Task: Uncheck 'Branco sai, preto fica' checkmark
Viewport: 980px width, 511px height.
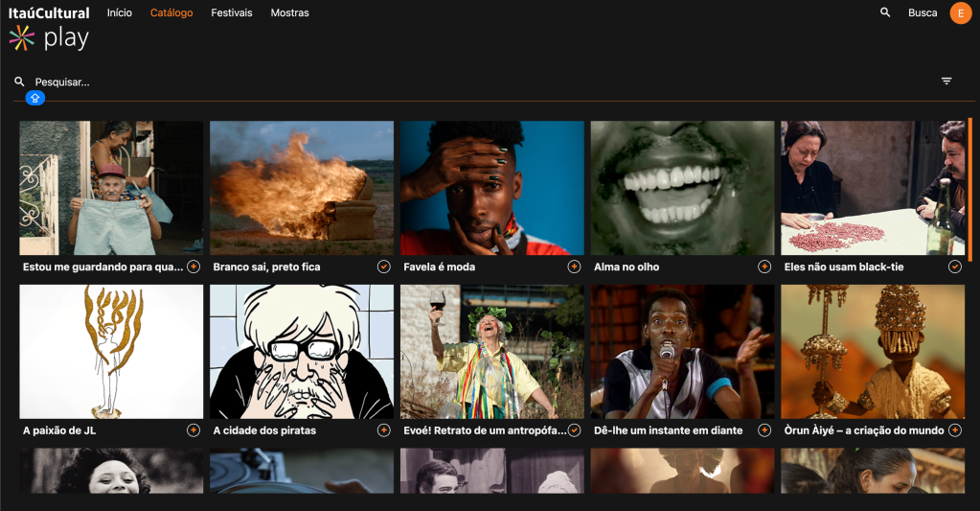Action: tap(383, 267)
